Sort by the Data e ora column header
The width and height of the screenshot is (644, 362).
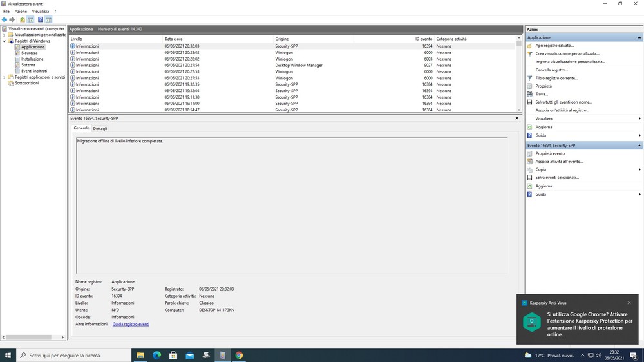pos(218,39)
